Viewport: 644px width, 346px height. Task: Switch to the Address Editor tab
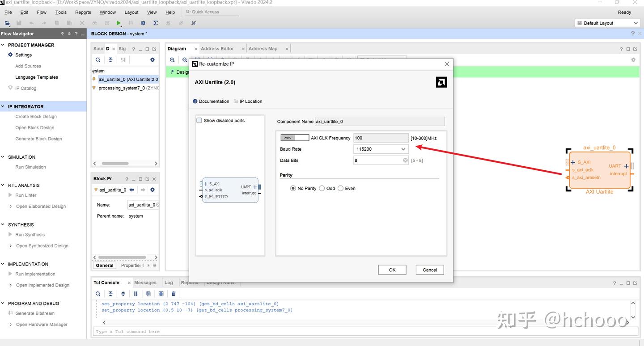[x=217, y=49]
